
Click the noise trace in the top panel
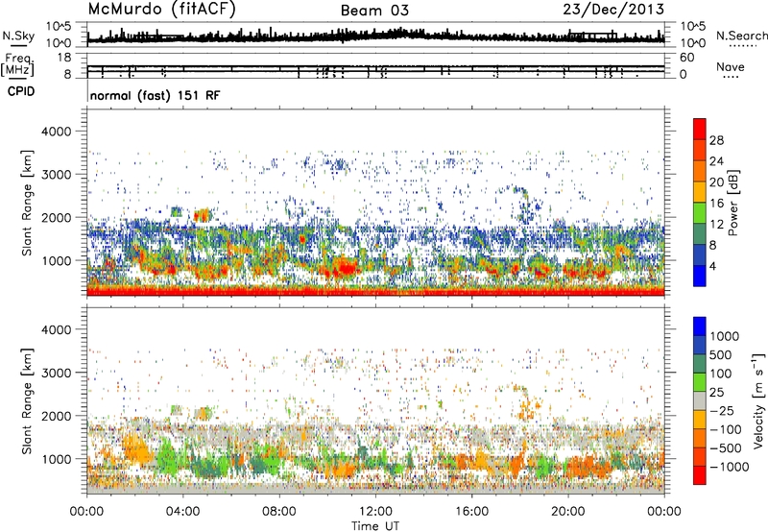[x=375, y=36]
